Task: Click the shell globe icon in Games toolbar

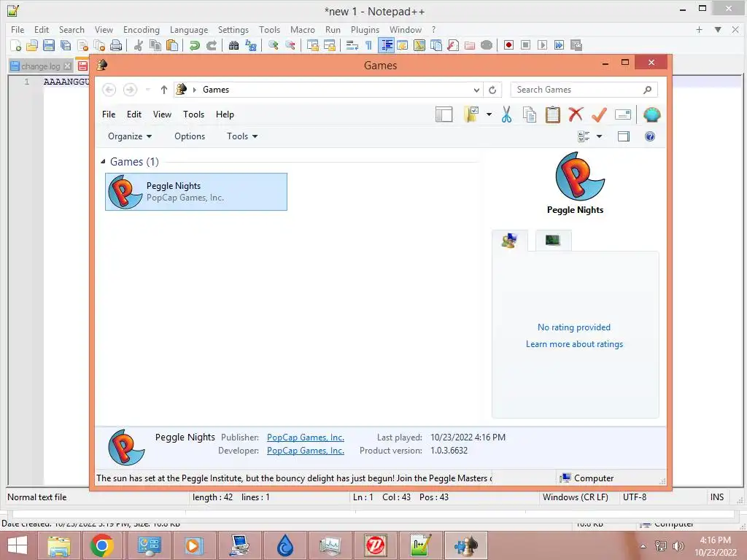Action: [651, 114]
